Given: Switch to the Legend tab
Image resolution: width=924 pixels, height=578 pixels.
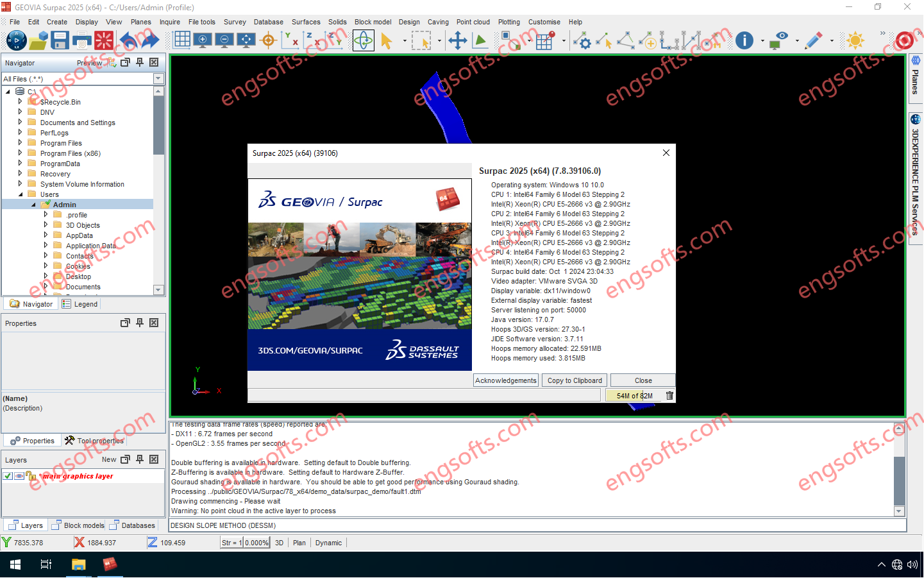Looking at the screenshot, I should pyautogui.click(x=80, y=304).
